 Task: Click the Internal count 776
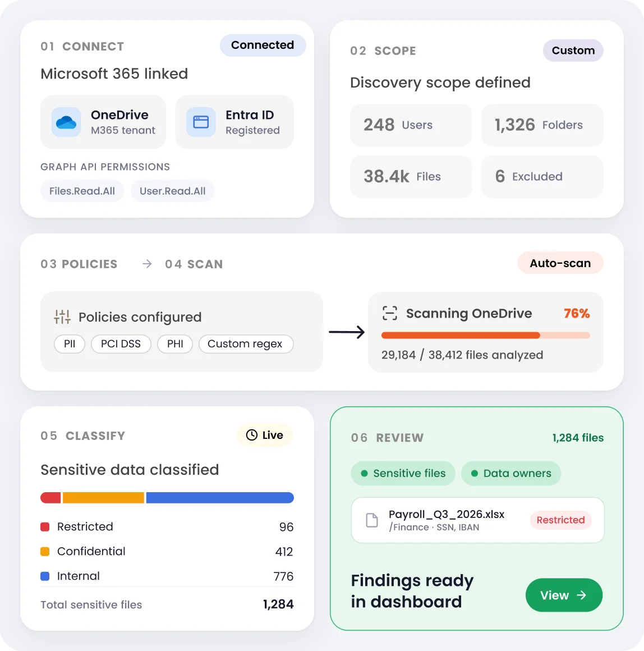283,576
